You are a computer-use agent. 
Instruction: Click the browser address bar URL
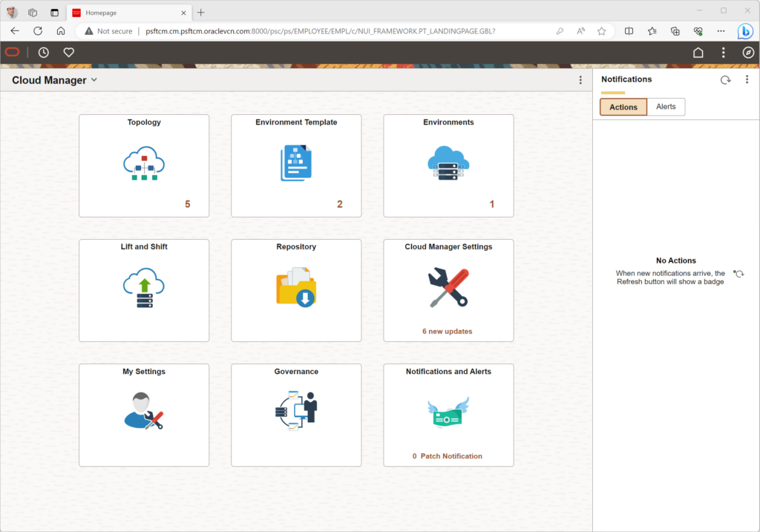pos(321,31)
